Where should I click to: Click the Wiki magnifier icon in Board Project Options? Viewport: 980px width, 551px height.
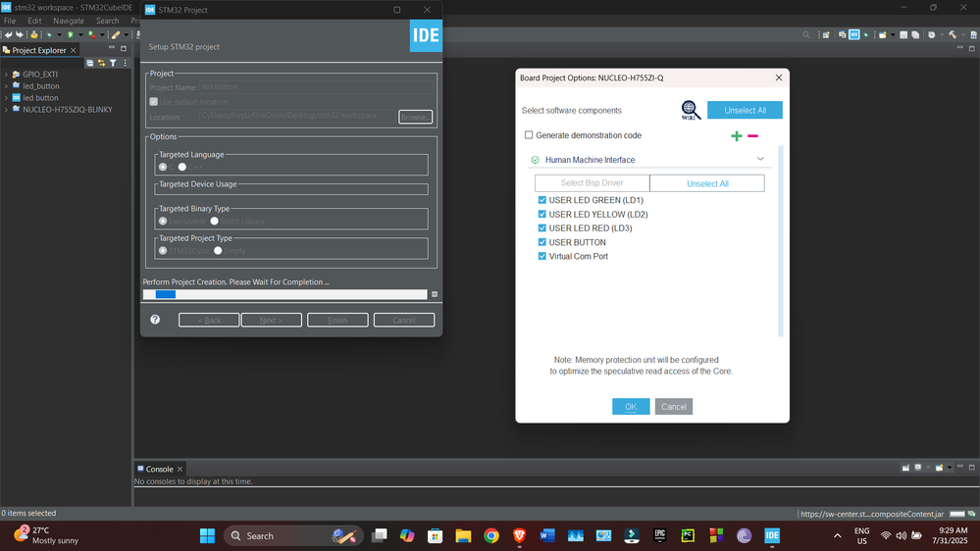691,110
